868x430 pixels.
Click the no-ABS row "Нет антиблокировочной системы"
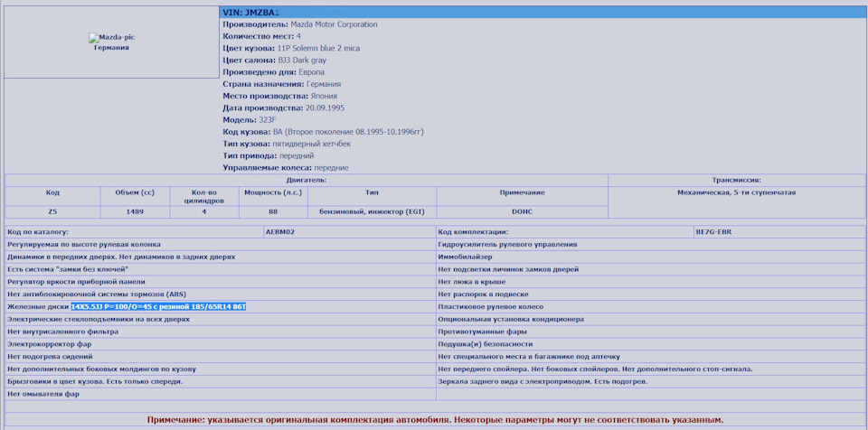tap(221, 294)
